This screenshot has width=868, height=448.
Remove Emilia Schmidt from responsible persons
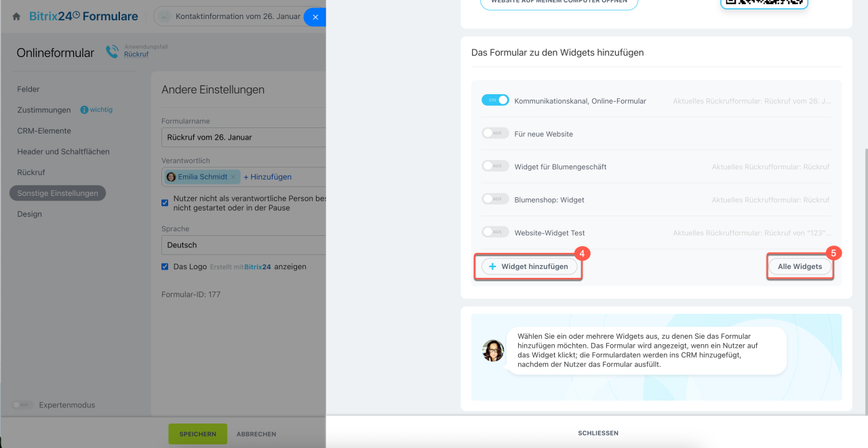pyautogui.click(x=233, y=177)
